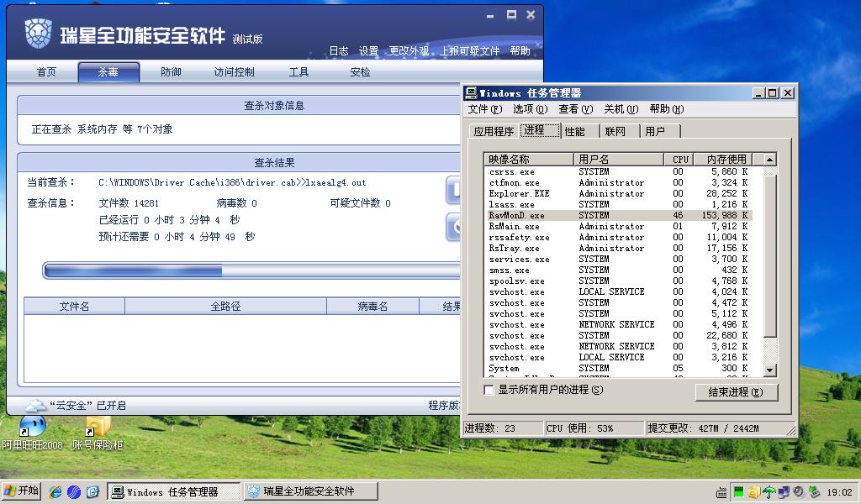Screen dimensions: 861x504
Task: Click the network connection tray icon
Action: pos(784,492)
